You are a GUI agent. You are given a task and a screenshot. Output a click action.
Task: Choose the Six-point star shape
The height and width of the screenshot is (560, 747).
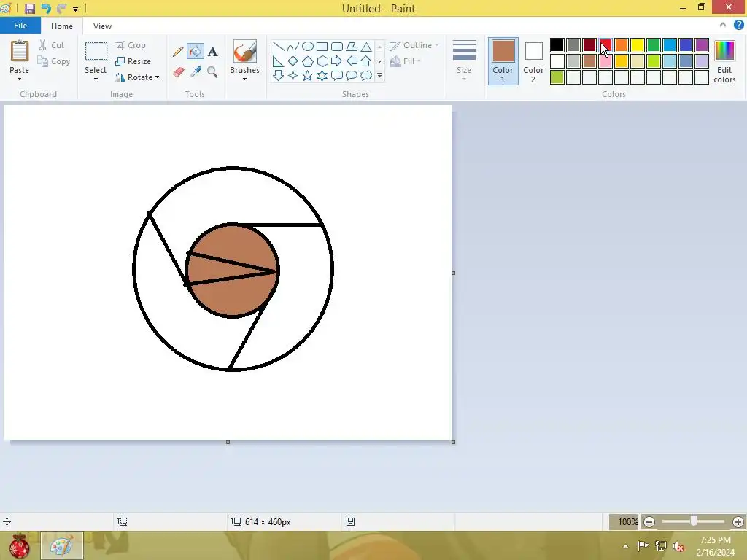(x=322, y=76)
